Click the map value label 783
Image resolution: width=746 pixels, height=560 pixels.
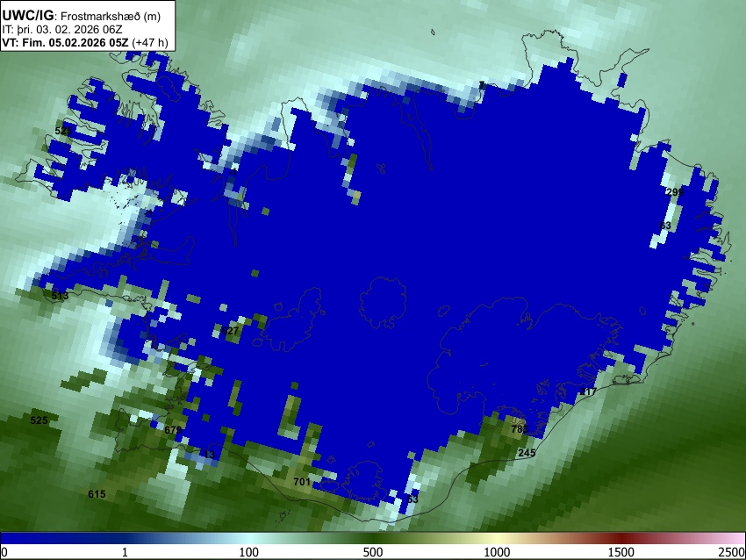520,429
